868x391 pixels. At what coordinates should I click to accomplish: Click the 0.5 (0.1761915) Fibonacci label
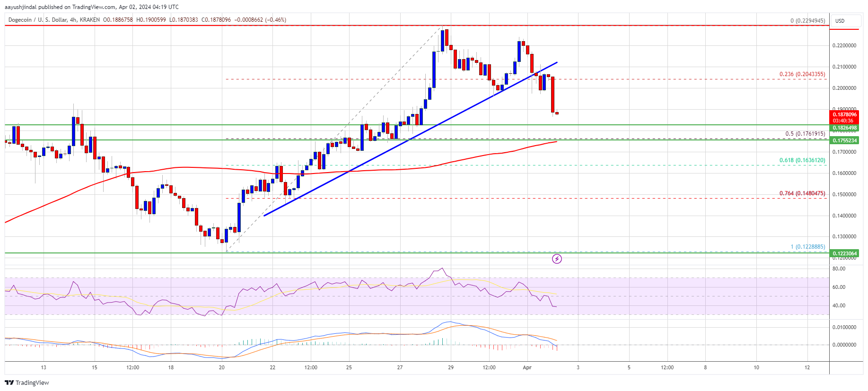805,134
